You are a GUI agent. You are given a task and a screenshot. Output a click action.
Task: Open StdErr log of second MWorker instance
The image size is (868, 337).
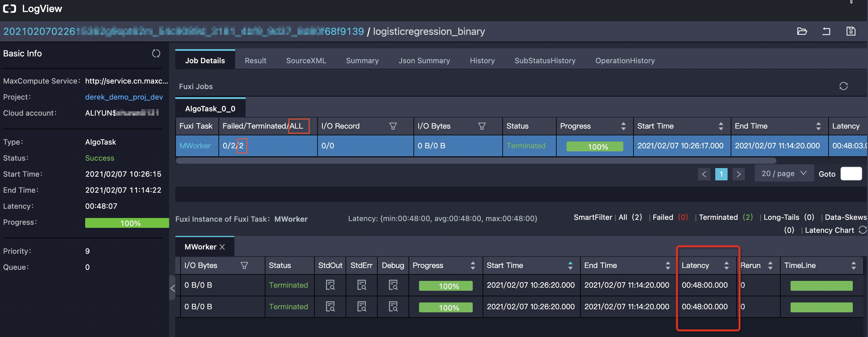362,307
